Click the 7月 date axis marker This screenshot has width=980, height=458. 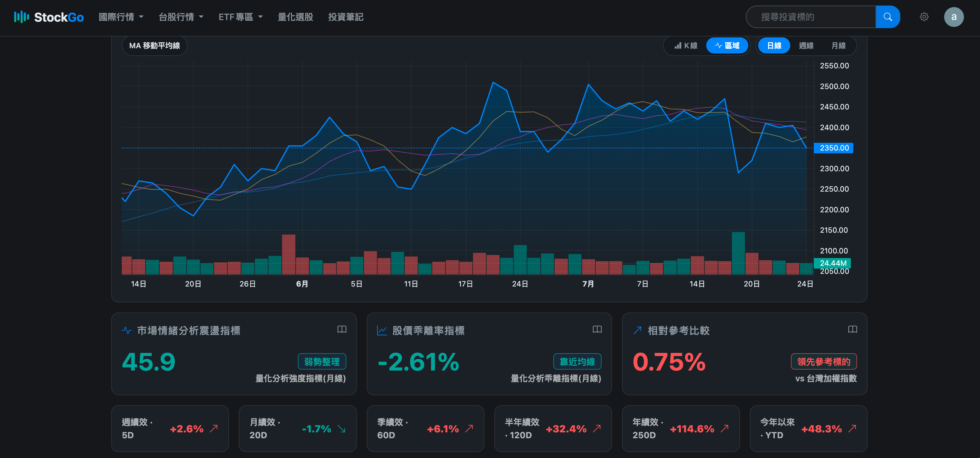tap(588, 284)
